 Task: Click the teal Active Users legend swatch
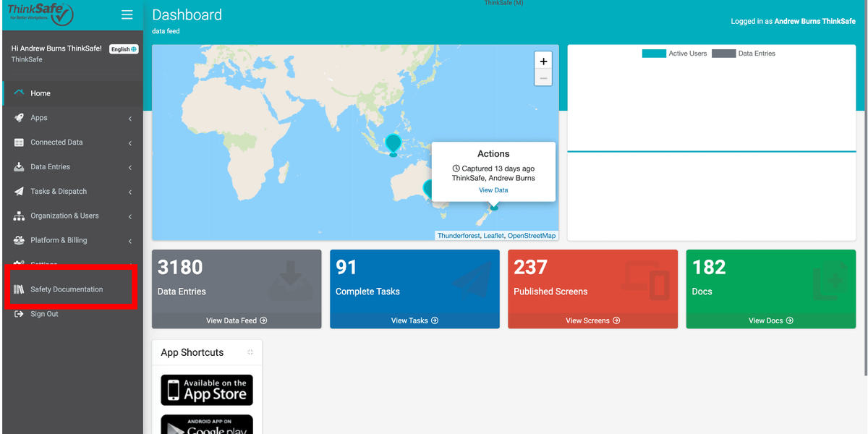tap(653, 53)
